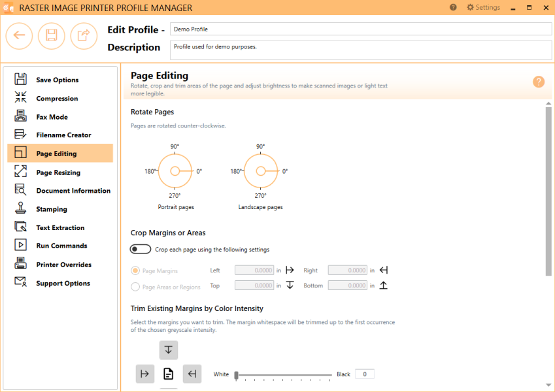Viewport: 555px width, 392px height.
Task: Open Text Extraction section
Action: (60, 227)
